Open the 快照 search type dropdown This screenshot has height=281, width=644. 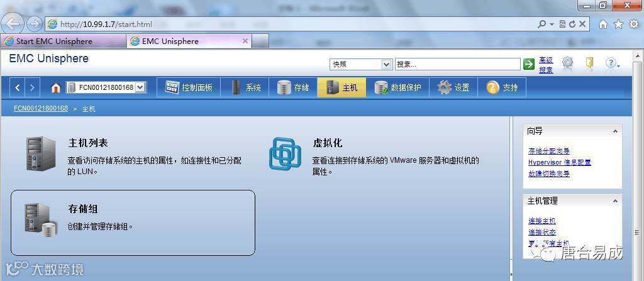point(386,64)
